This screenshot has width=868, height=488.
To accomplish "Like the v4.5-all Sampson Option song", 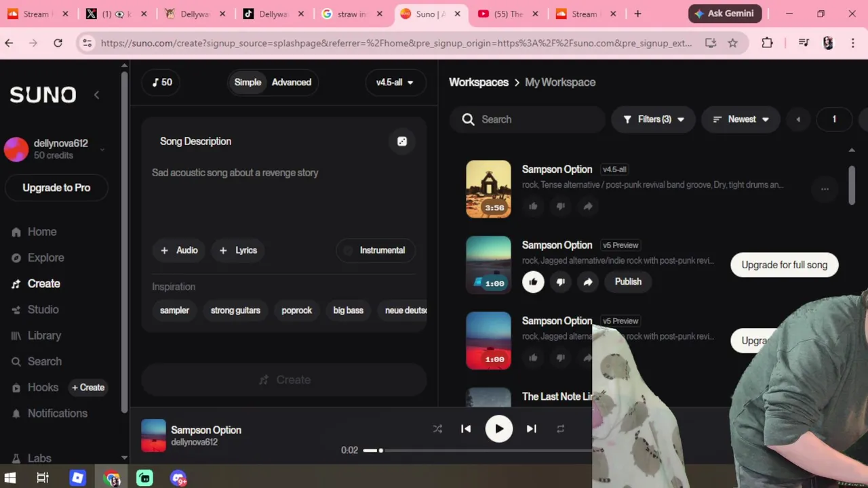I will pyautogui.click(x=533, y=206).
